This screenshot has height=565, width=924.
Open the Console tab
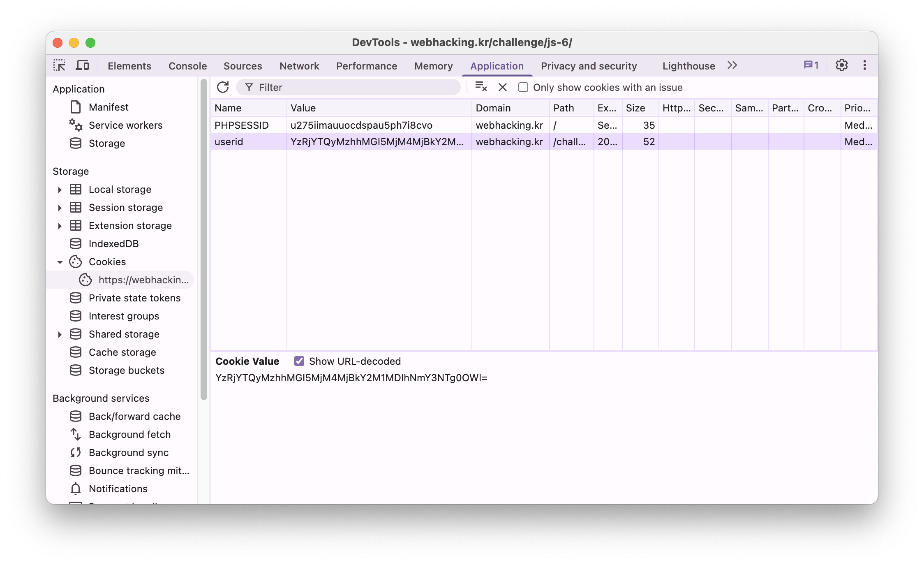(187, 66)
